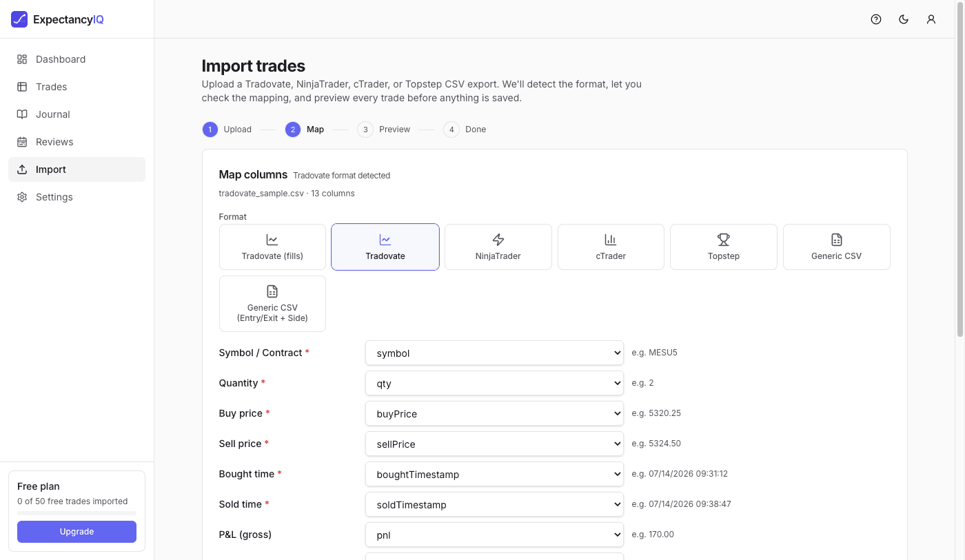
Task: Open Settings from sidebar
Action: point(77,197)
